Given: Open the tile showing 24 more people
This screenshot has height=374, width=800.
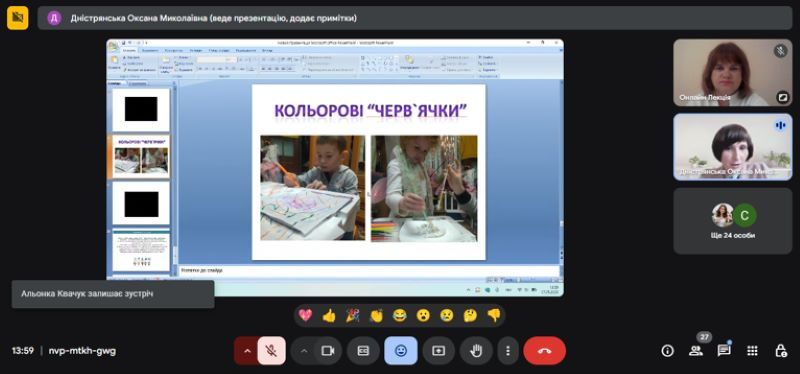Looking at the screenshot, I should pos(733,221).
